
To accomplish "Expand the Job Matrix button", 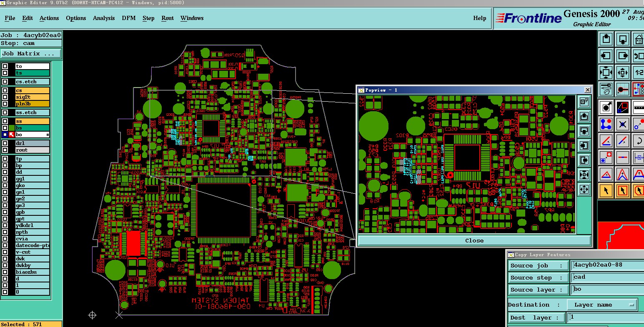I will point(31,54).
